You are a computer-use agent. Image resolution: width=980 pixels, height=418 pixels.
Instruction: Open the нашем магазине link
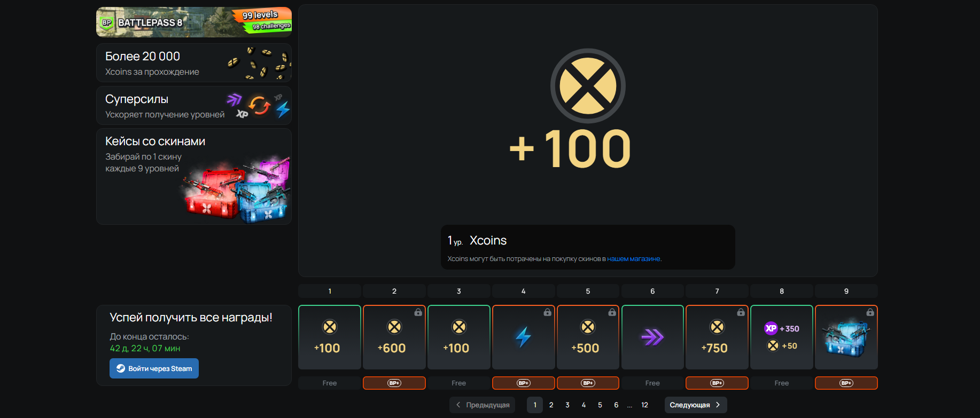[634, 259]
